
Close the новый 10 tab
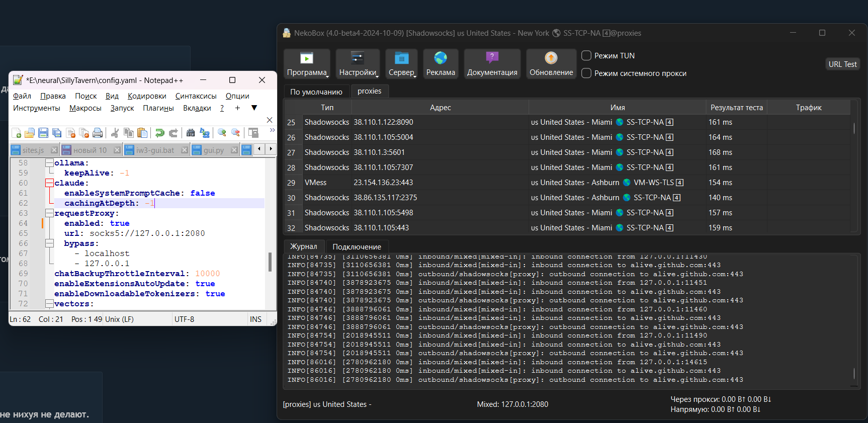click(x=117, y=150)
